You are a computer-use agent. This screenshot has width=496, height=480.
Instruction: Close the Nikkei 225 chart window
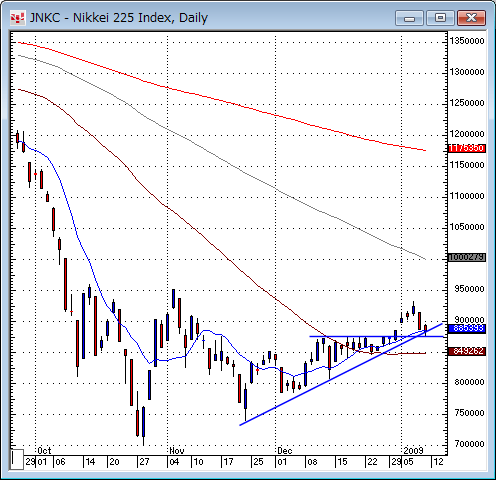[471, 18]
